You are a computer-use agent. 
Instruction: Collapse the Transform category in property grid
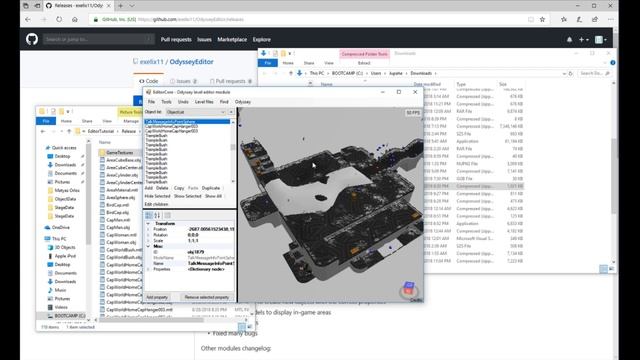coord(148,224)
